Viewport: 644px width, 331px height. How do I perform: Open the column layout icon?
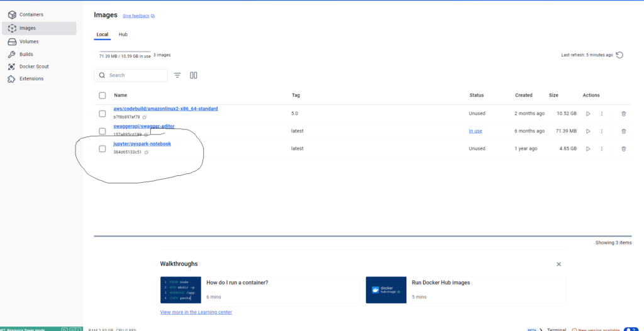194,75
